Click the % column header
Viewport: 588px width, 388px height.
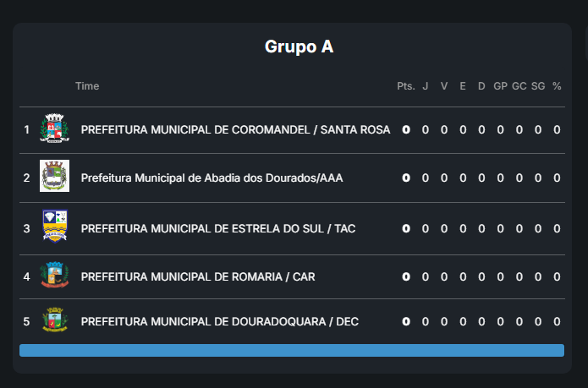coord(557,86)
